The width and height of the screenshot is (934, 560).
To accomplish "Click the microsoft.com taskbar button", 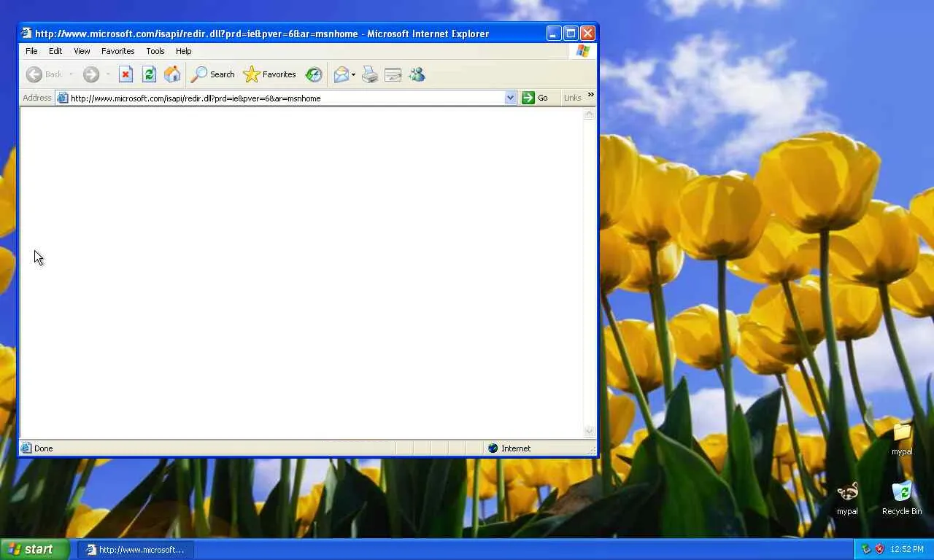I will (x=136, y=550).
